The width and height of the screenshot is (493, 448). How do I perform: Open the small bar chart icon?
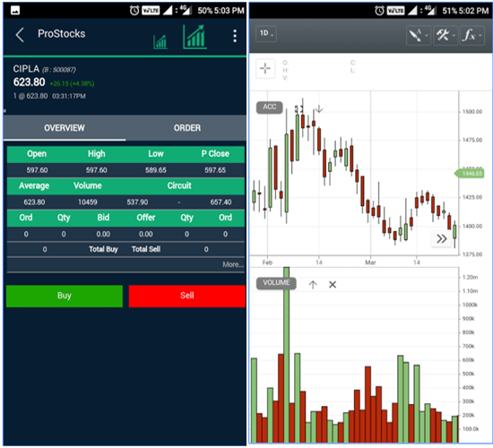click(x=160, y=42)
